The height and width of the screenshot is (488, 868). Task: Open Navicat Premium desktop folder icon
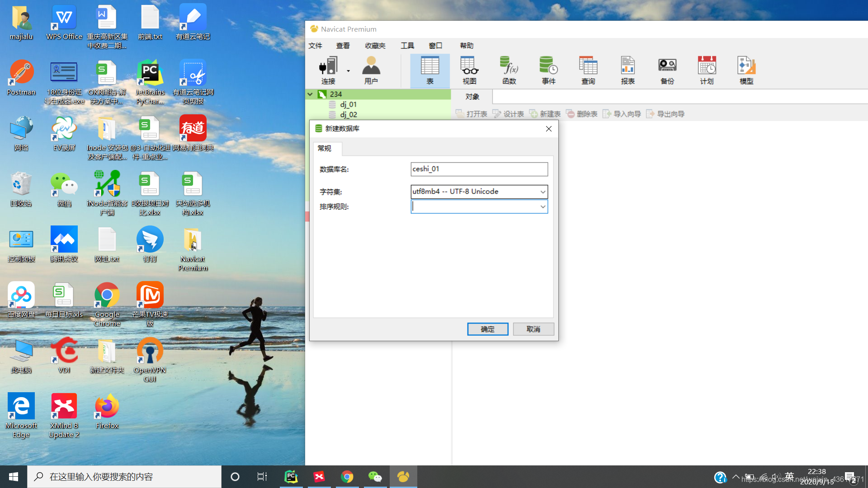pos(193,249)
